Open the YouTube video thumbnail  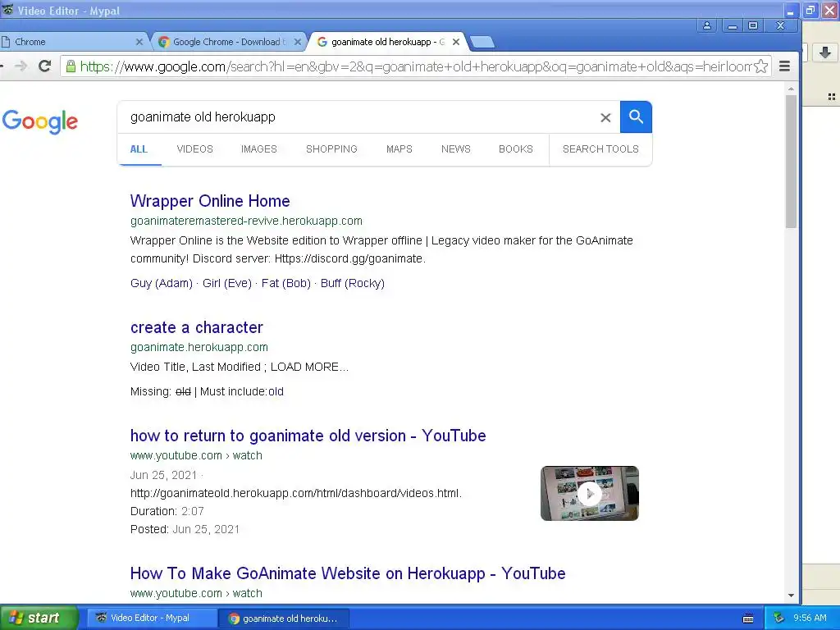point(589,493)
